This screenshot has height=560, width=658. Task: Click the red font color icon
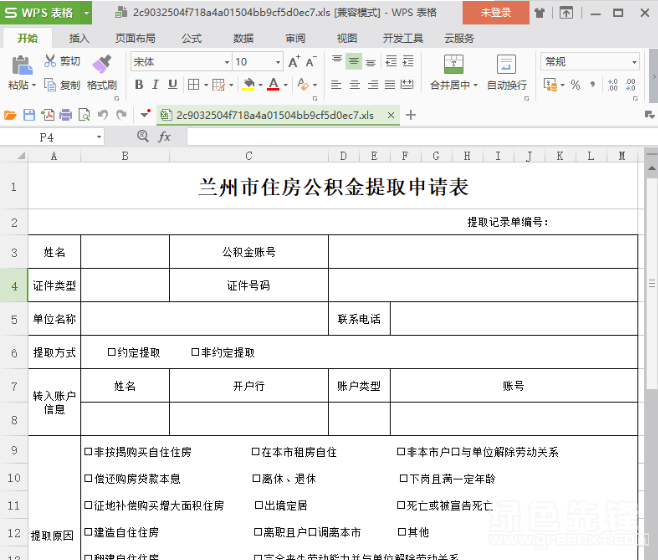(x=273, y=85)
